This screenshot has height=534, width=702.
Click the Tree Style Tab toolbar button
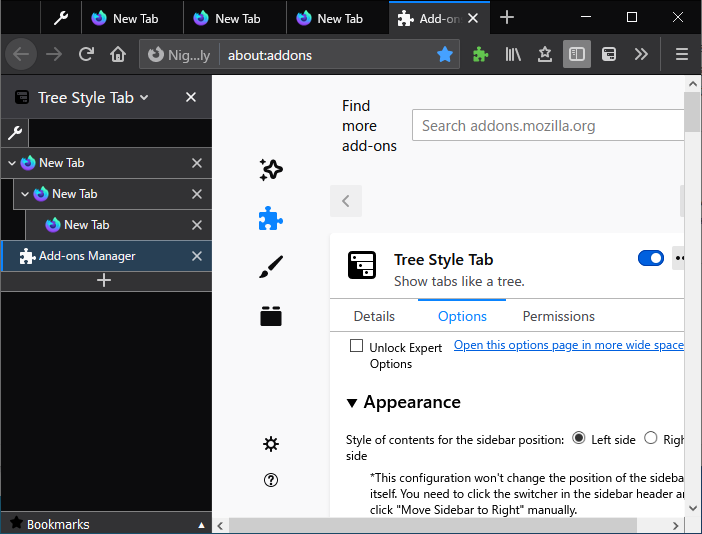609,55
